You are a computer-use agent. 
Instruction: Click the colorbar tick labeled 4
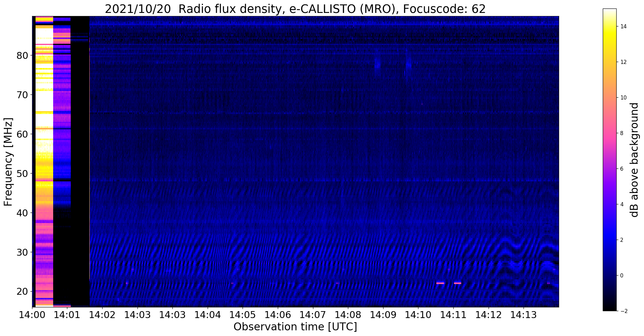tap(621, 204)
